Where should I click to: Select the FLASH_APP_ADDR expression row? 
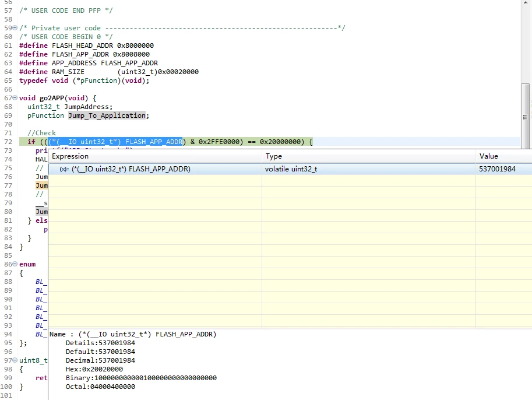pyautogui.click(x=290, y=169)
